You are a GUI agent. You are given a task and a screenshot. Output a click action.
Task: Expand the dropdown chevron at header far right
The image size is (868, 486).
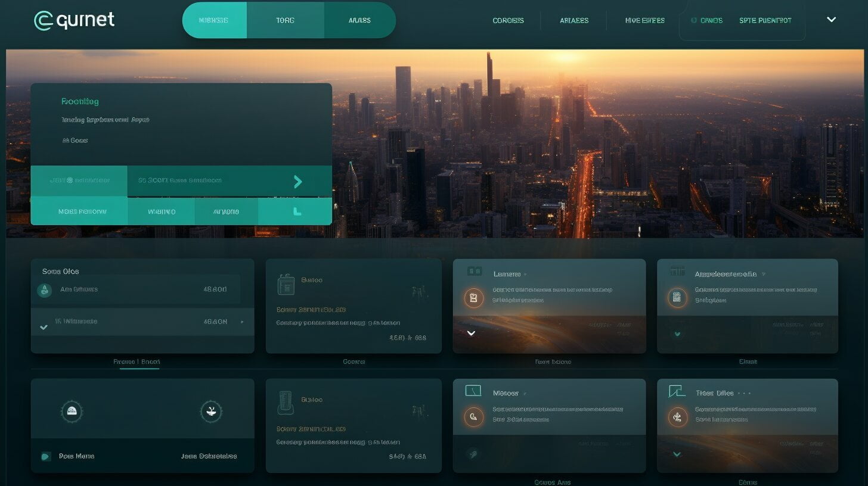coord(832,20)
